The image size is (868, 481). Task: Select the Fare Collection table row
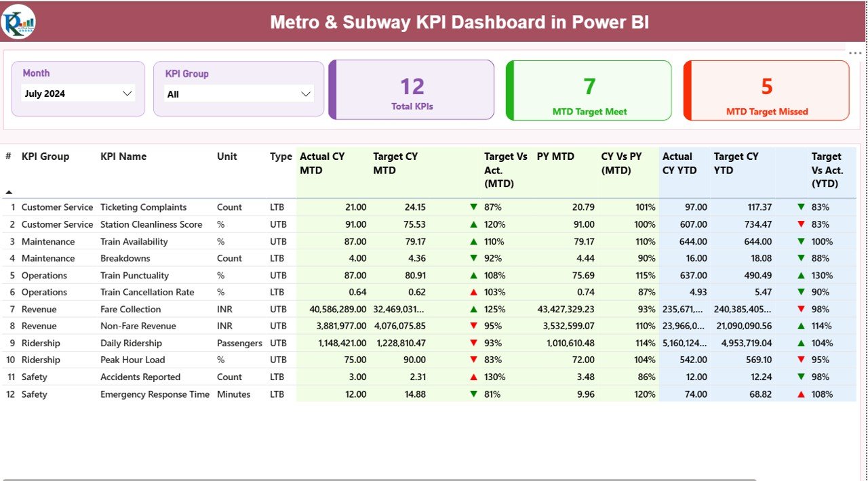[x=203, y=309]
